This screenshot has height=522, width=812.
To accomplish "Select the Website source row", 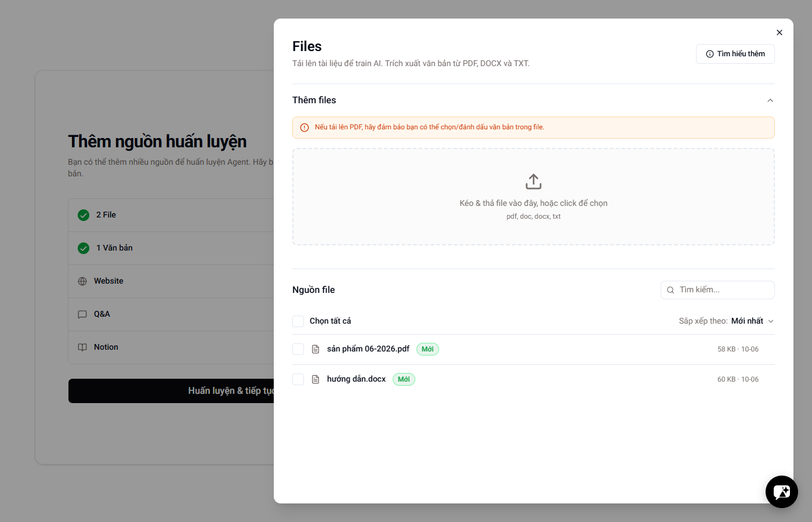I will 171,281.
